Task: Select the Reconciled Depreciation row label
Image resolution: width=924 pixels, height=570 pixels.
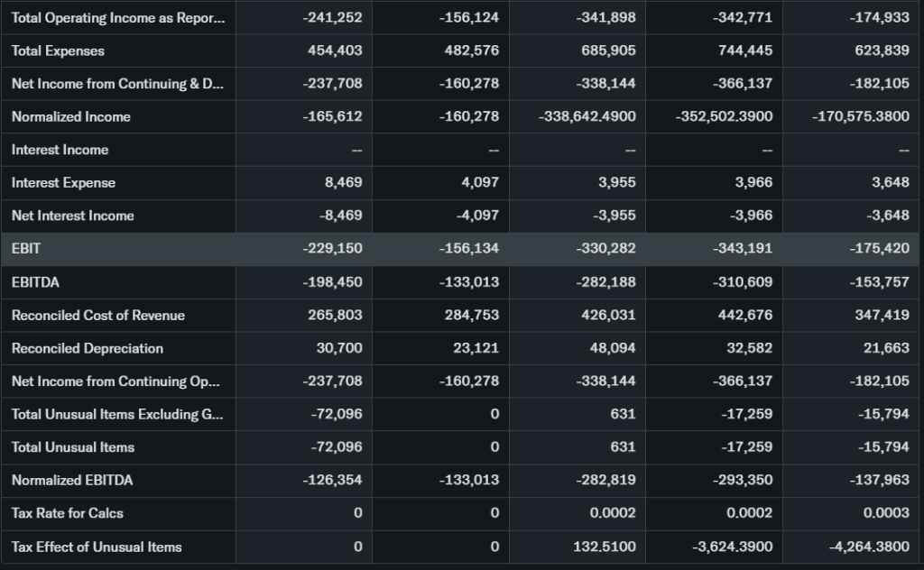Action: 88,348
